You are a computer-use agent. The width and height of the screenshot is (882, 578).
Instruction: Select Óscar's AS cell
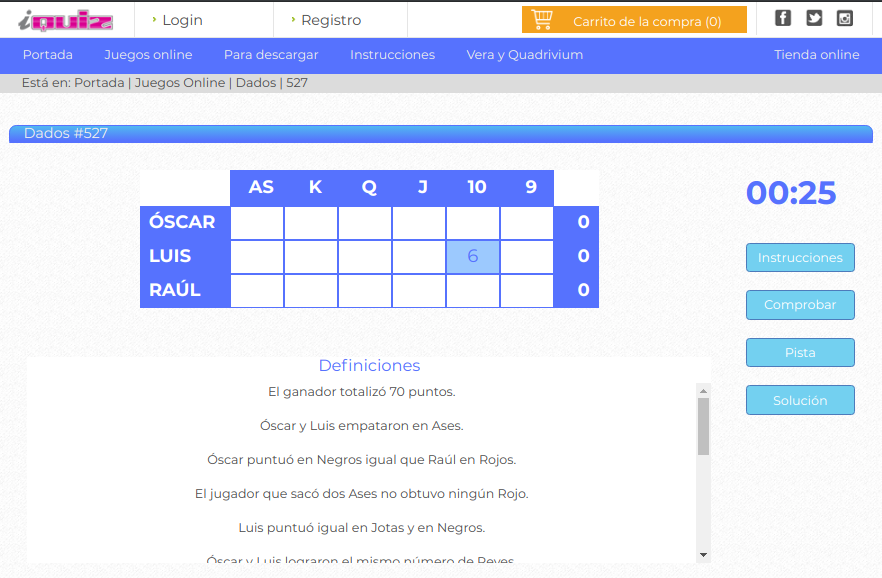257,223
